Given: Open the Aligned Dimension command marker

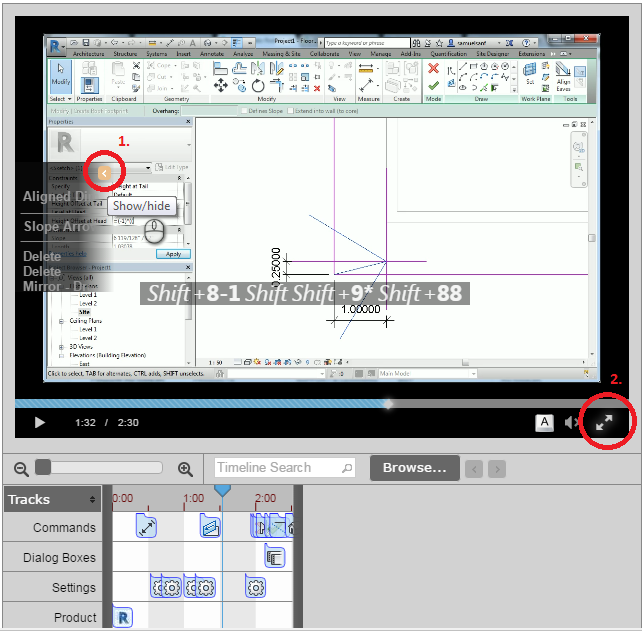Looking at the screenshot, I should coord(146,526).
